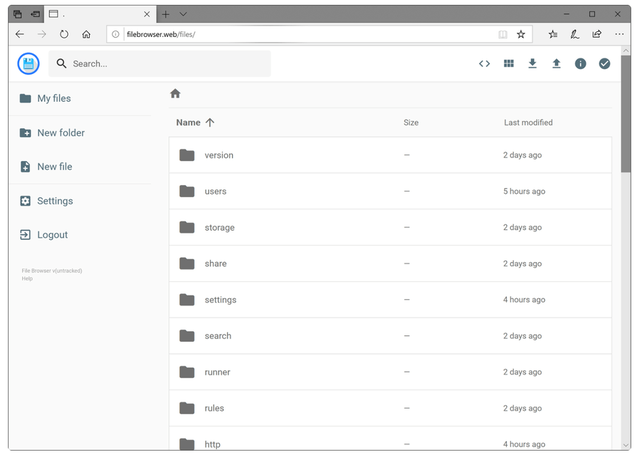Open the Help link in sidebar
The image size is (640, 455).
pos(27,279)
